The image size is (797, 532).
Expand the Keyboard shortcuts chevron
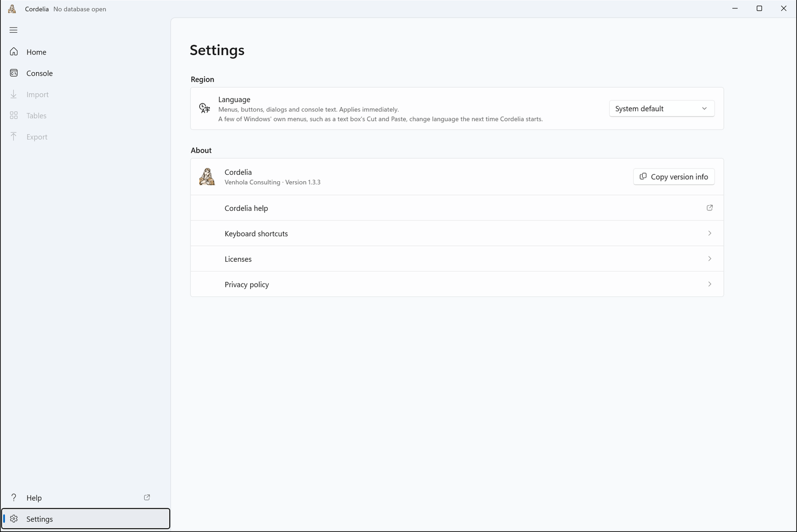(710, 233)
